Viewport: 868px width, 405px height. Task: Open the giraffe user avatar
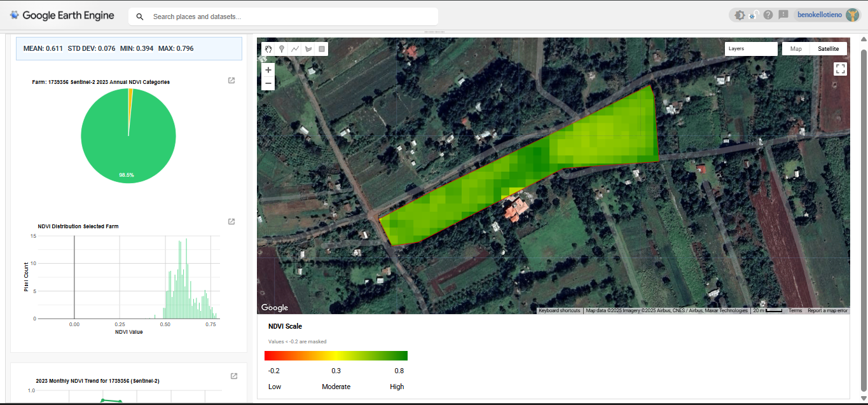click(x=852, y=15)
